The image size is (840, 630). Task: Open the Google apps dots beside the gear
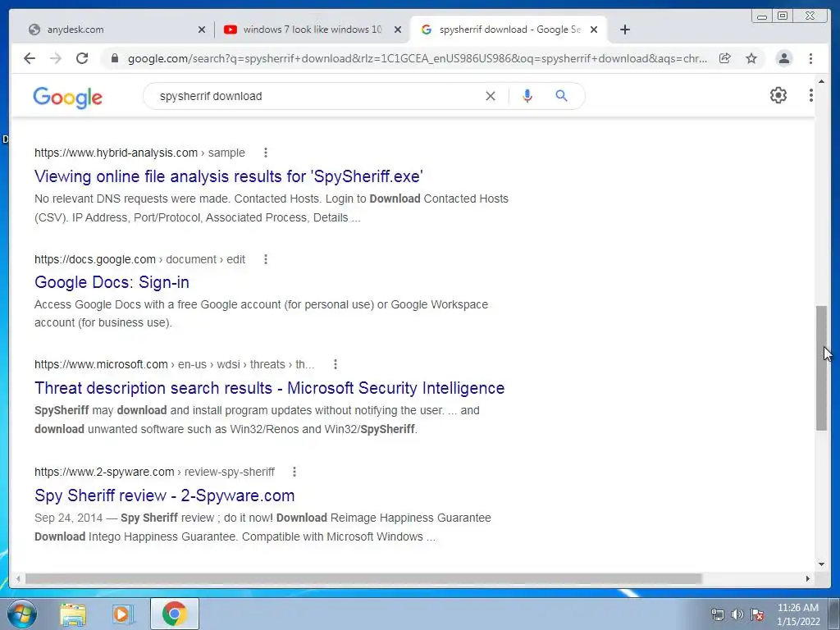point(811,95)
